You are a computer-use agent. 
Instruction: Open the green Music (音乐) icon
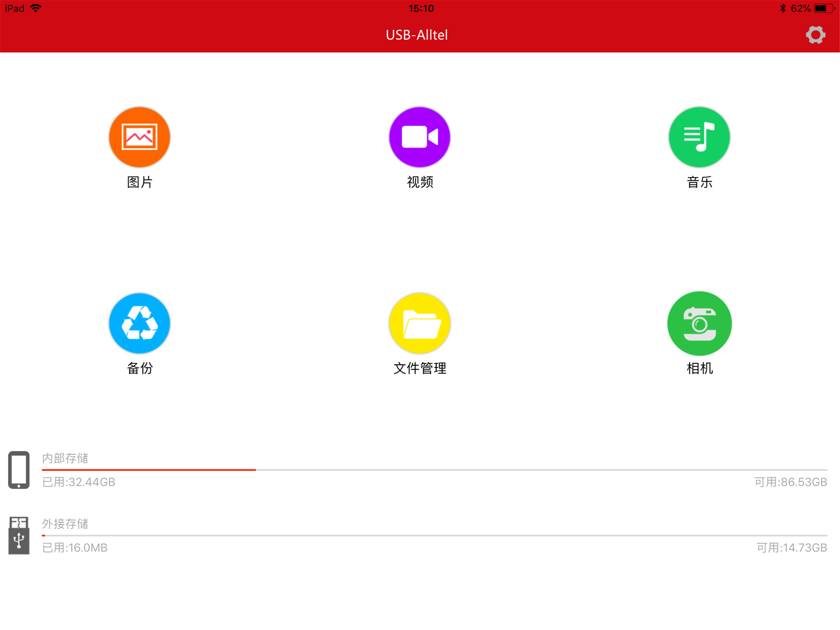[699, 137]
